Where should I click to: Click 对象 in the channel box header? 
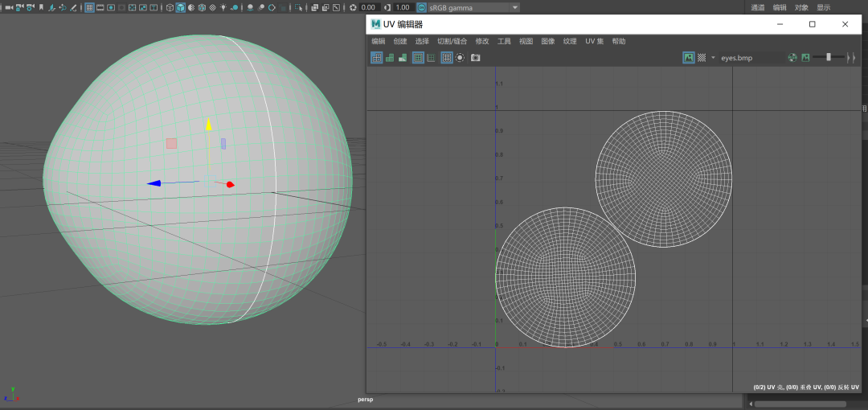pyautogui.click(x=801, y=7)
